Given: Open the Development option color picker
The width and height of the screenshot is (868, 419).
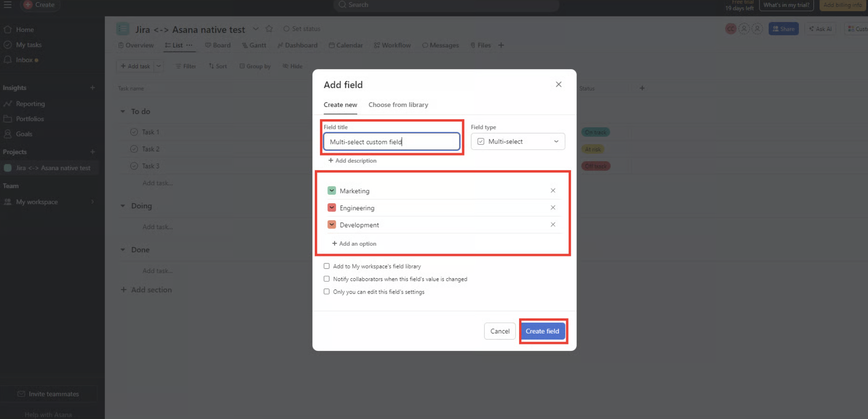Looking at the screenshot, I should (332, 224).
